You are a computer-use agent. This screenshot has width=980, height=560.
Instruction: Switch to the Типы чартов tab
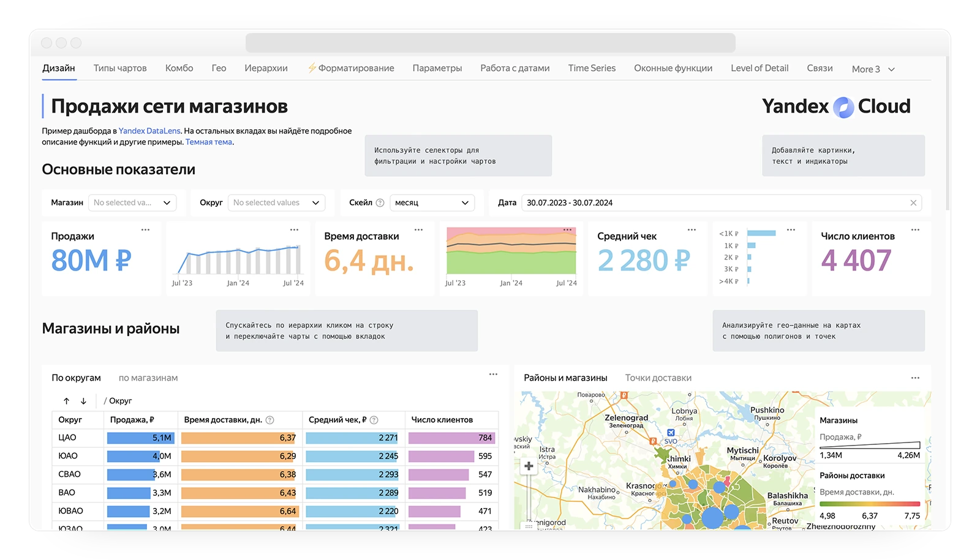point(120,68)
